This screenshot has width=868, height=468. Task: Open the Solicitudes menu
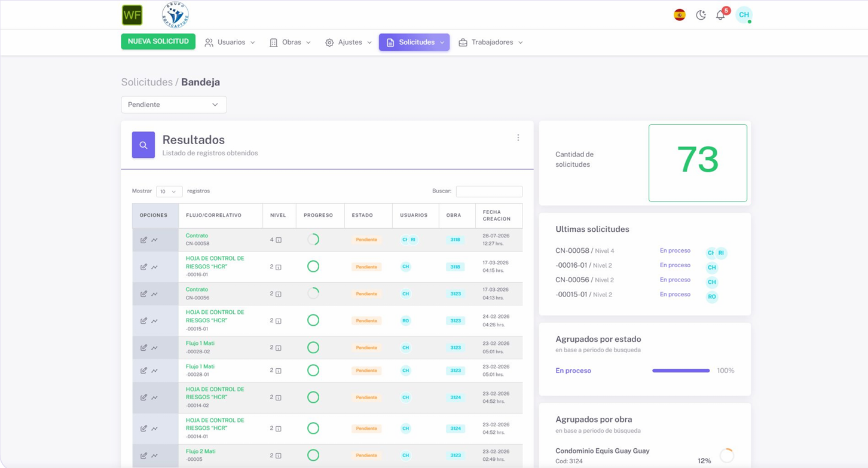click(414, 42)
